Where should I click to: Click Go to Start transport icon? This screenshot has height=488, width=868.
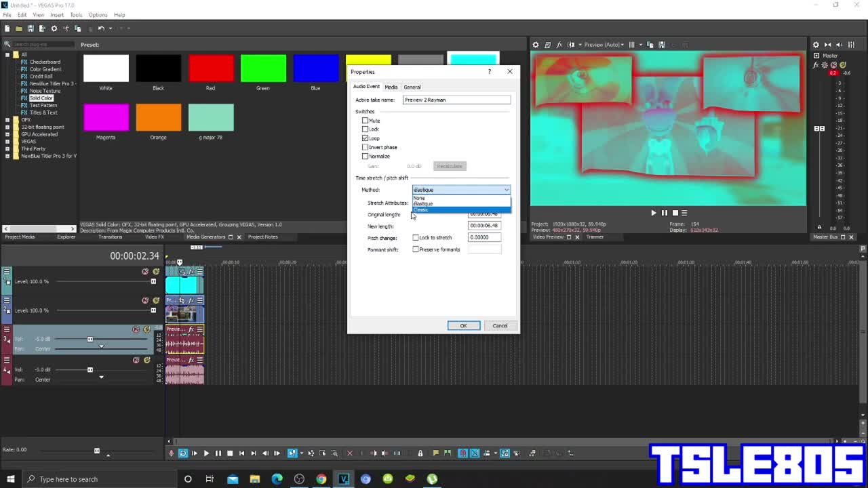point(241,453)
